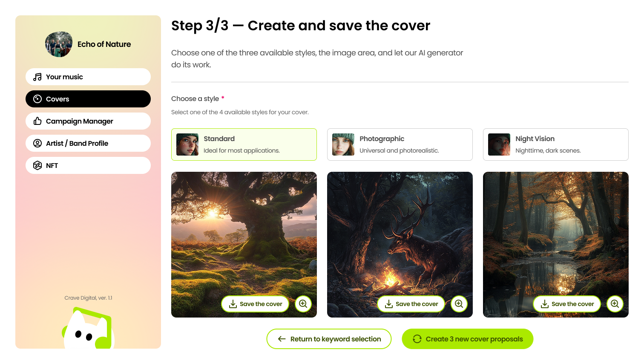Save the sunlit tree cover
The image size is (644, 364).
pyautogui.click(x=255, y=304)
